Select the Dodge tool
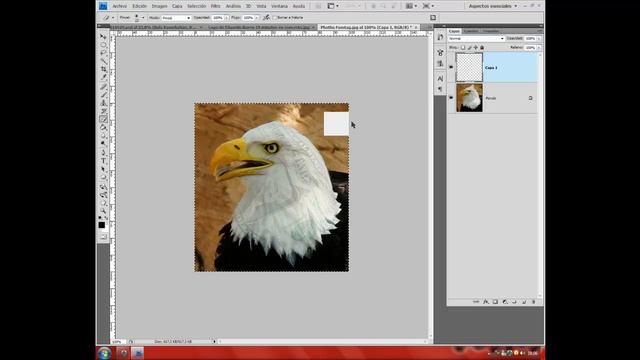Image resolution: width=640 pixels, height=360 pixels. point(103,143)
